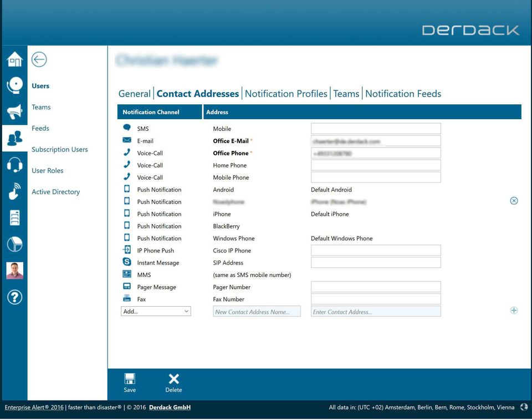Open the megaphone announcements icon

(14, 112)
